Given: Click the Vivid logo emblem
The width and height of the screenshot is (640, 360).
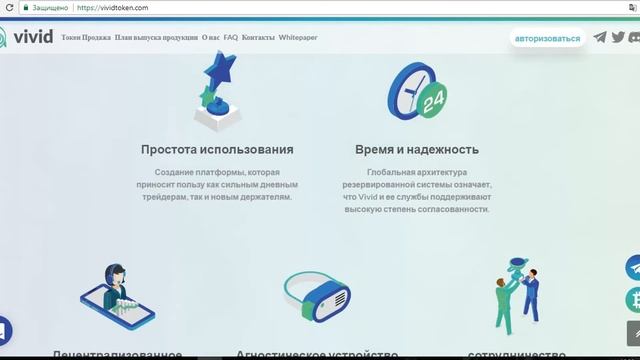Looking at the screenshot, I should pos(2,37).
